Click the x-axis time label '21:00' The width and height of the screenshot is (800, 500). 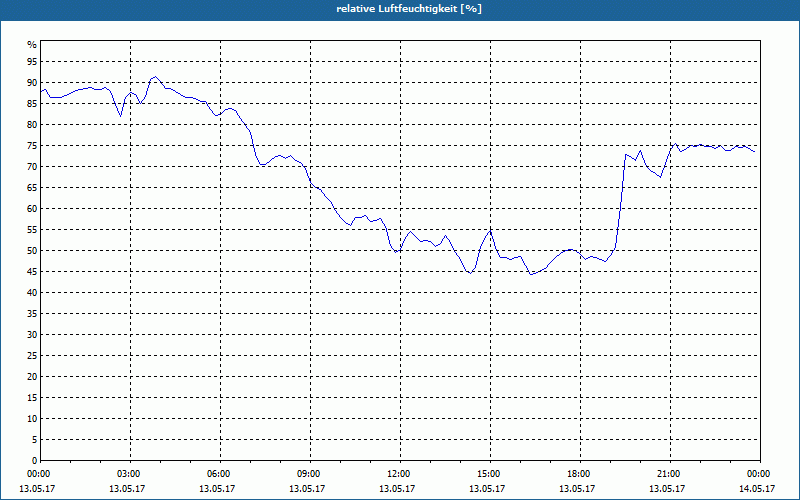pyautogui.click(x=670, y=474)
